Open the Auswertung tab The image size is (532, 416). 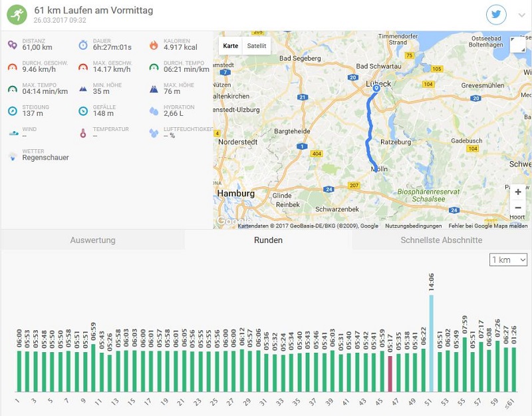click(92, 240)
